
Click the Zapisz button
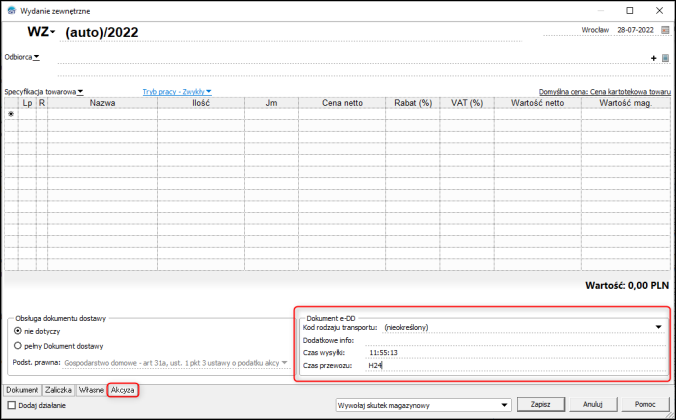(541, 404)
